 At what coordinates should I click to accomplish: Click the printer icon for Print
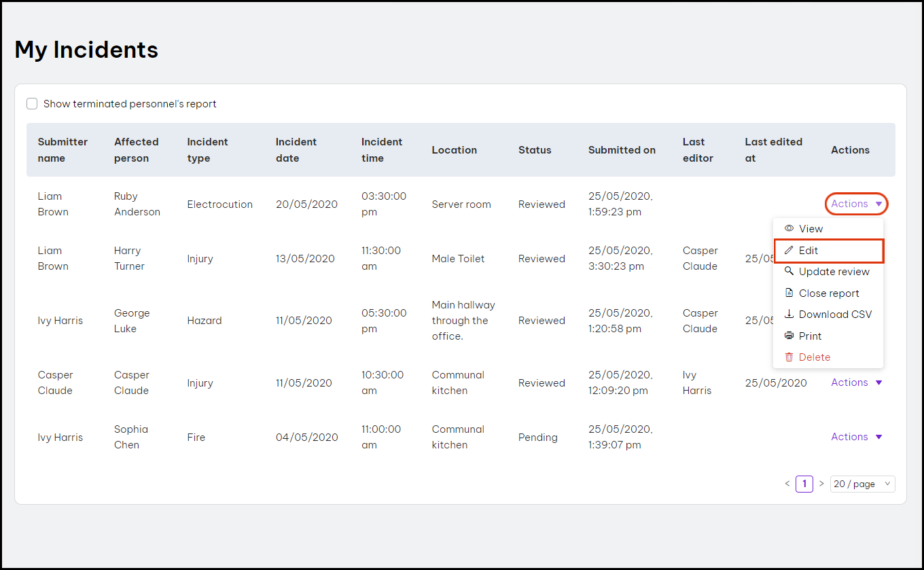coord(789,336)
